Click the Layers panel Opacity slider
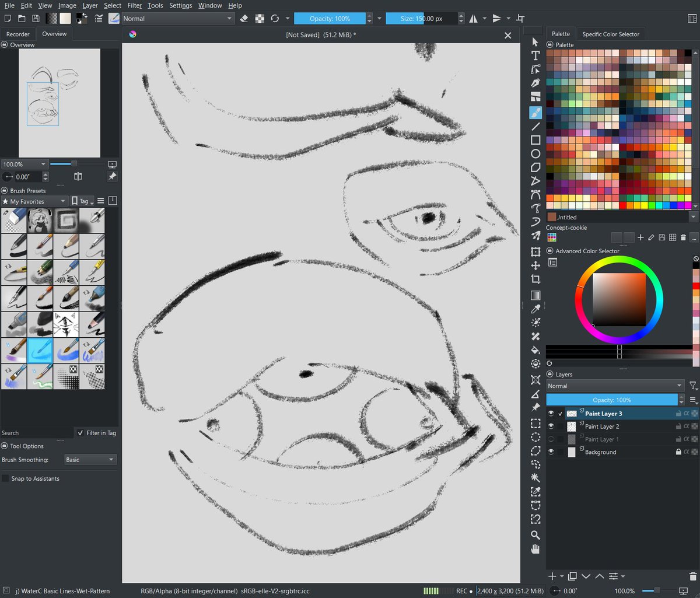The height and width of the screenshot is (598, 700). (x=612, y=400)
